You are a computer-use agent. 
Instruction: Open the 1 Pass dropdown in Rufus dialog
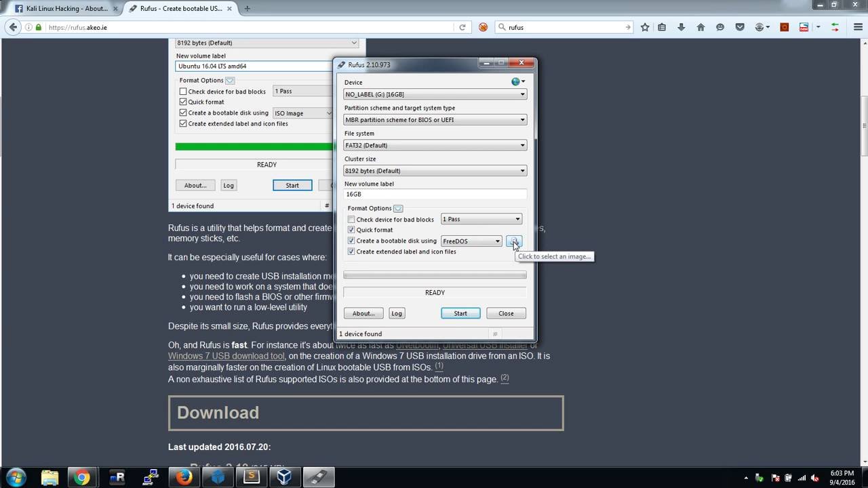481,219
